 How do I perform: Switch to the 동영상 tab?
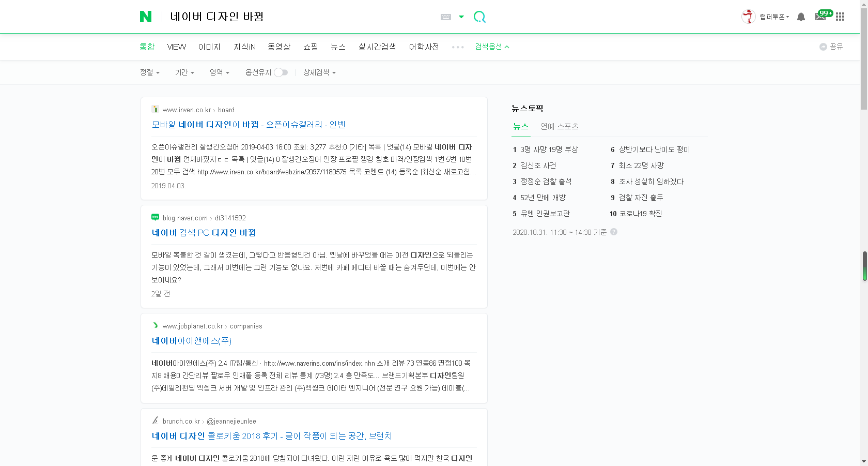(279, 47)
